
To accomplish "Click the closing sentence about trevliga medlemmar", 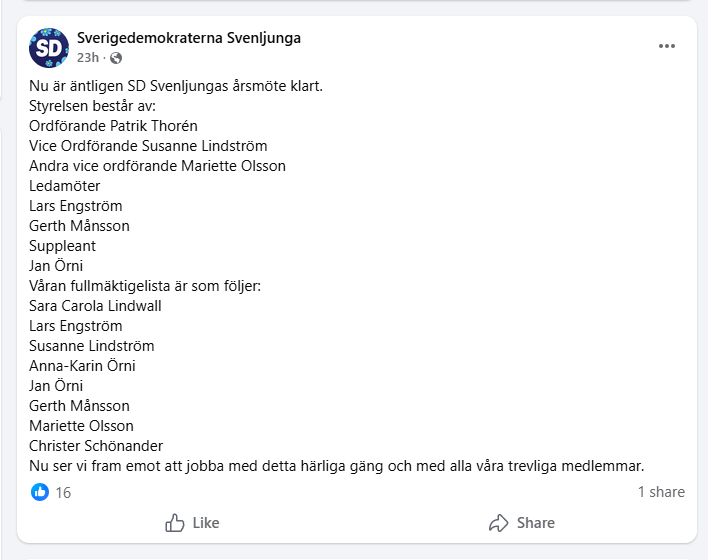I will (337, 466).
